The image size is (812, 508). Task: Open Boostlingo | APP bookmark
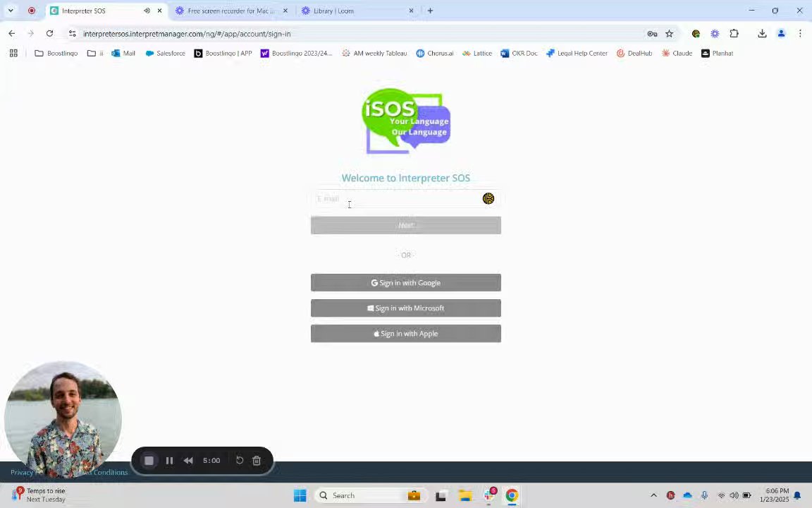223,53
